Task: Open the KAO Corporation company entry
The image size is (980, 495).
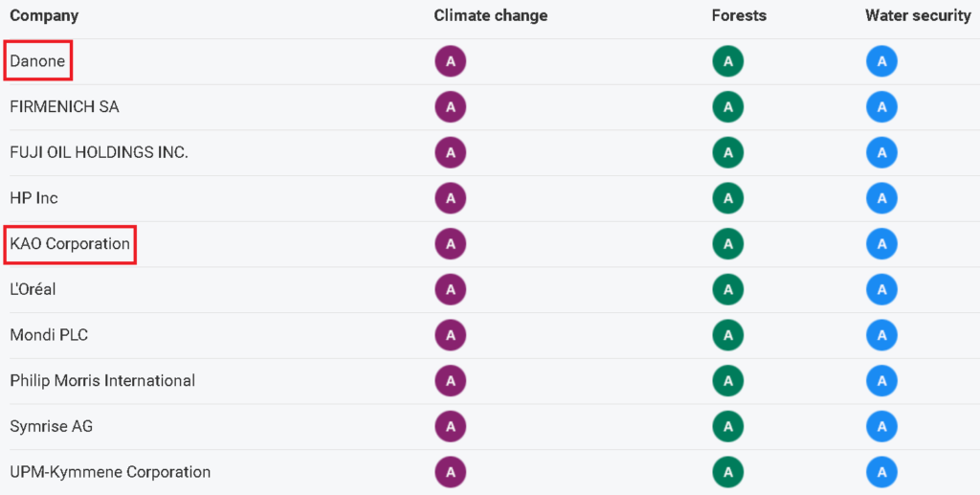Action: tap(69, 244)
